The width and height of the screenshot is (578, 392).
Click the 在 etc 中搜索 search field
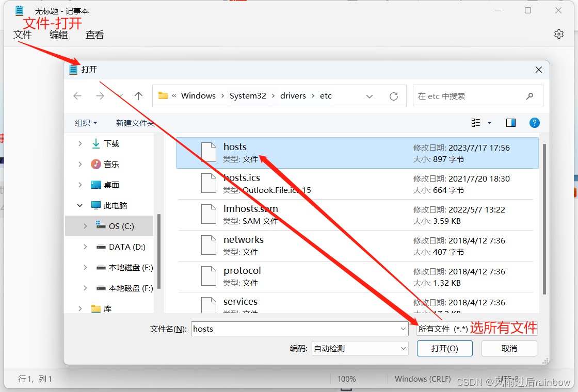point(478,96)
